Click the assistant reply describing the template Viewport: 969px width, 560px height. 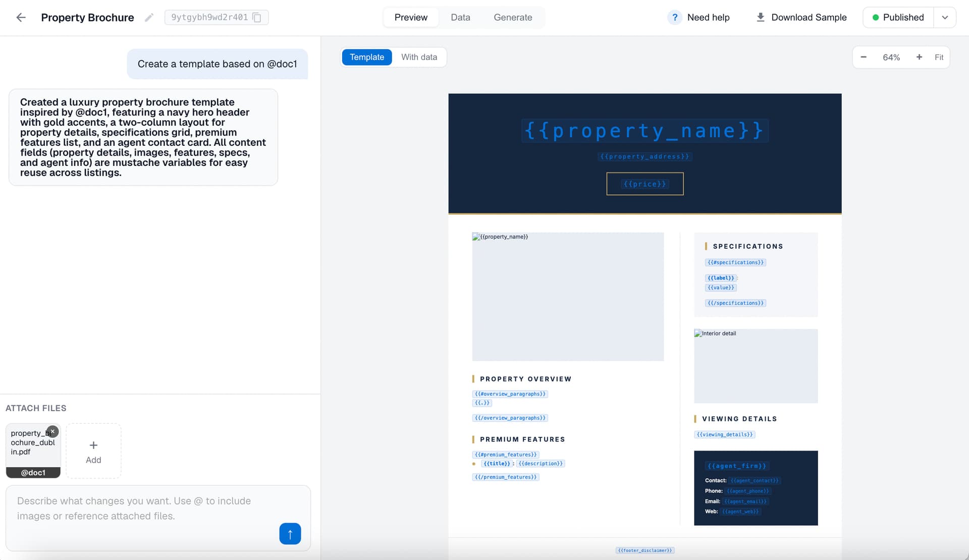[x=143, y=137]
